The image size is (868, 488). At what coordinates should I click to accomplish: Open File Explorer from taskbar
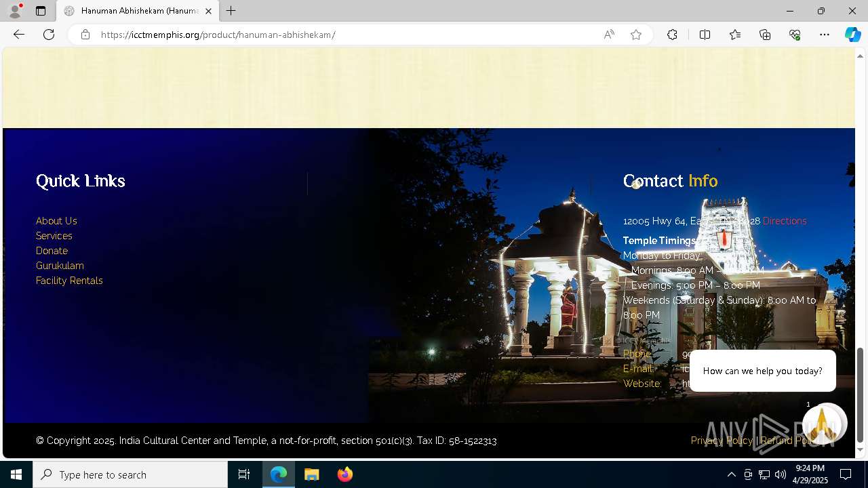pos(312,474)
